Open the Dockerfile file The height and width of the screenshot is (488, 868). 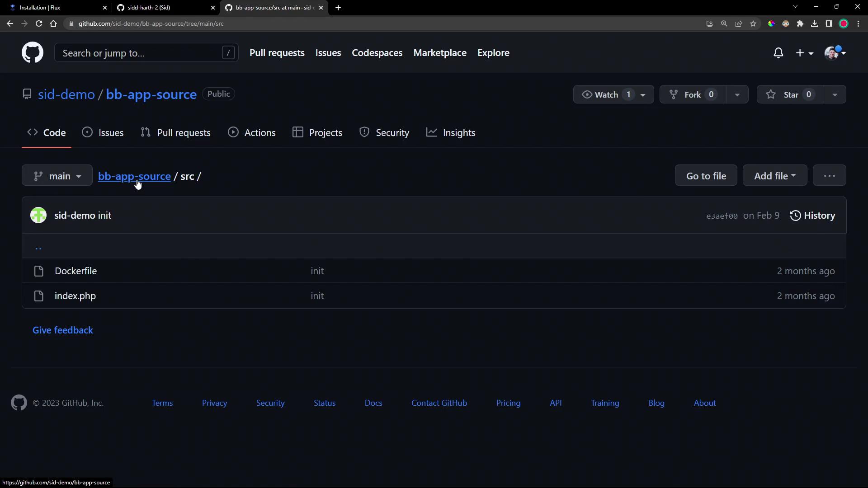[75, 271]
